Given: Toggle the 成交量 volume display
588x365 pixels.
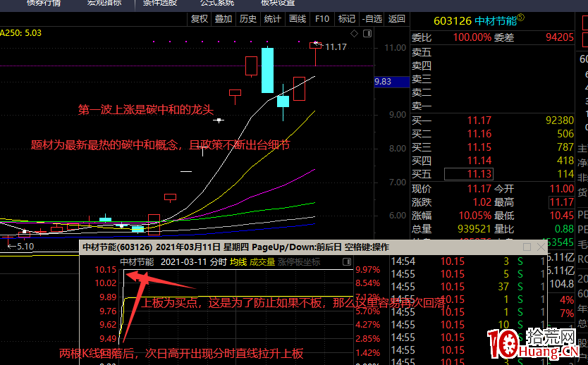Looking at the screenshot, I should [x=262, y=262].
